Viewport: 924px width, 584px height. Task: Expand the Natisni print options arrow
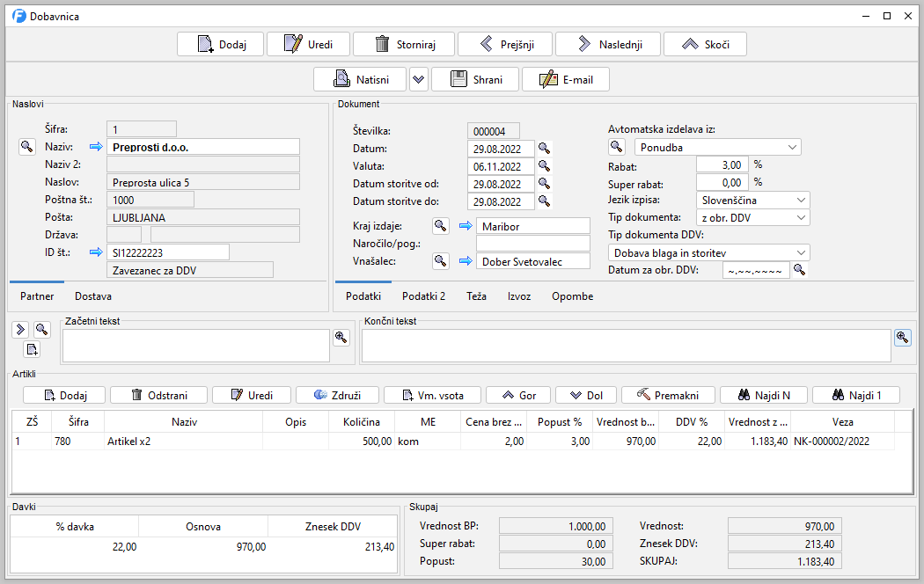[419, 79]
